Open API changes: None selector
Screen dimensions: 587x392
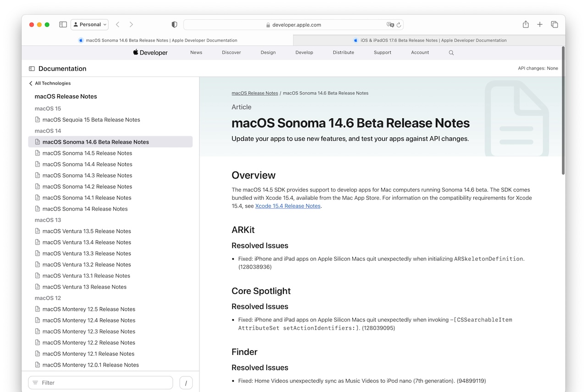pyautogui.click(x=538, y=68)
